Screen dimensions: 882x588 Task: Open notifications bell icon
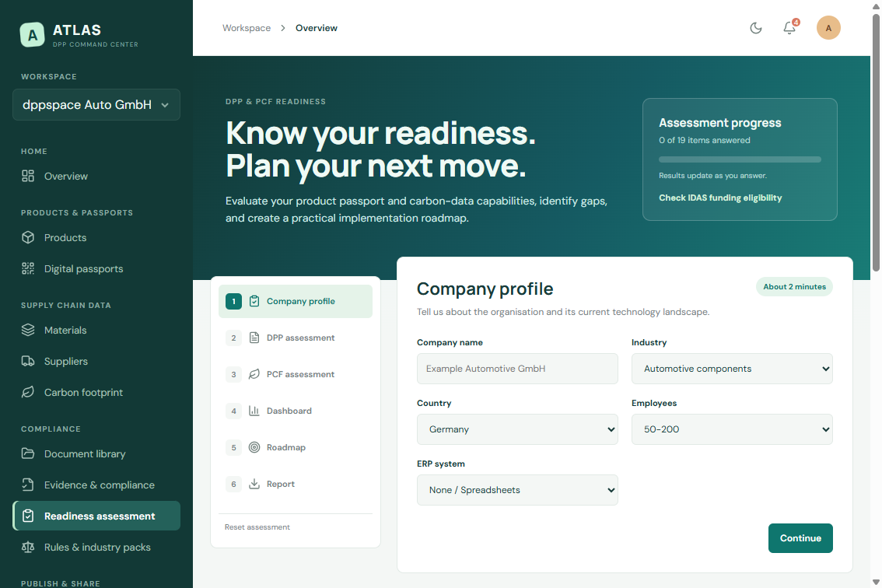coord(789,28)
